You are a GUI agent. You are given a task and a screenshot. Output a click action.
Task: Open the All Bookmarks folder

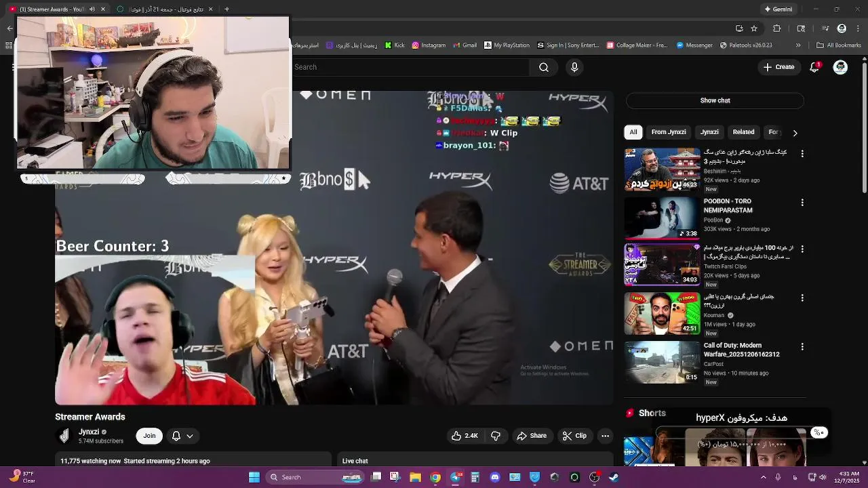pyautogui.click(x=839, y=45)
